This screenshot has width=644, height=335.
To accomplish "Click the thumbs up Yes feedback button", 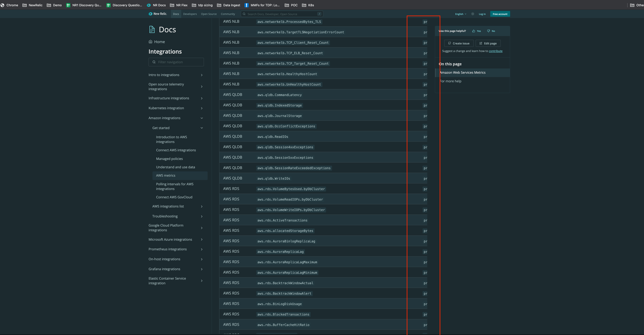I will (477, 31).
